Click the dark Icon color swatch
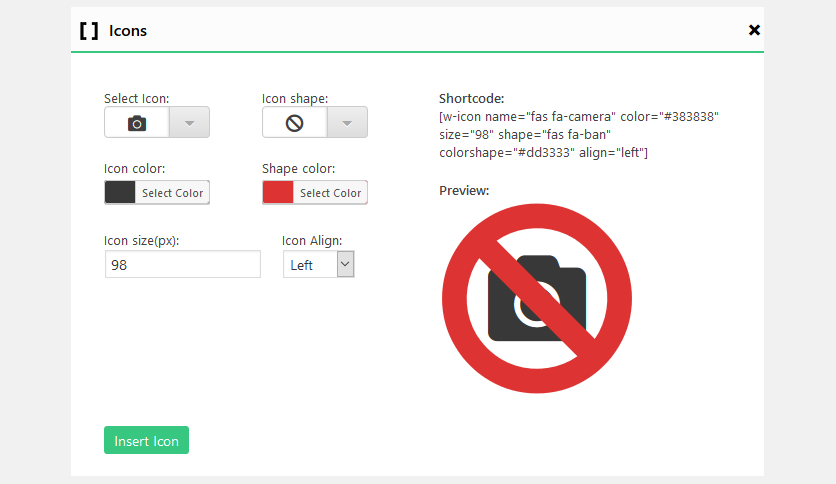The width and height of the screenshot is (836, 484). (x=120, y=193)
